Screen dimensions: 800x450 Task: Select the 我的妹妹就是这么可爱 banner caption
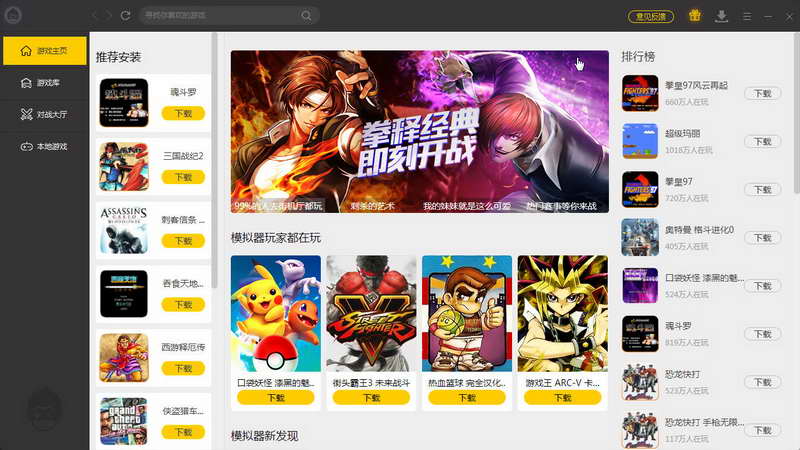467,206
